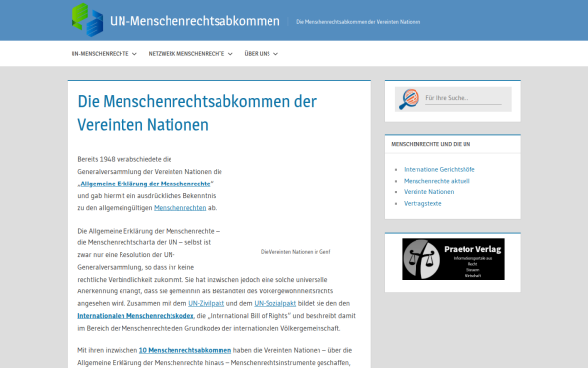Open the UN-Sozialpakt link
588x368 pixels.
pos(274,303)
